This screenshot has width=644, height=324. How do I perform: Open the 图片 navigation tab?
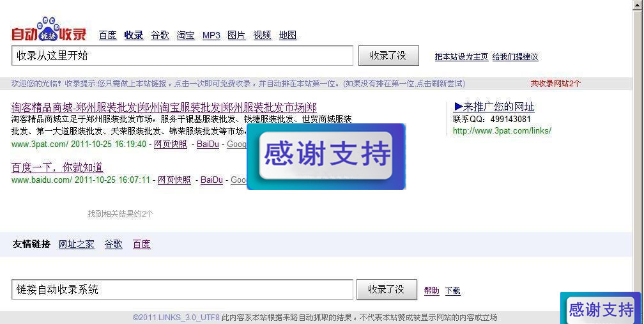tap(236, 35)
